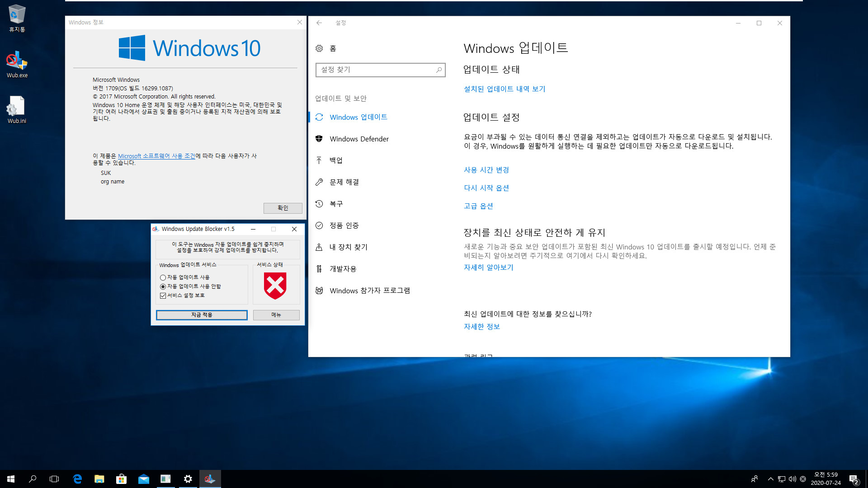The image size is (868, 488).
Task: Switch to Windows Update Blocker taskbar icon
Action: pos(210,479)
